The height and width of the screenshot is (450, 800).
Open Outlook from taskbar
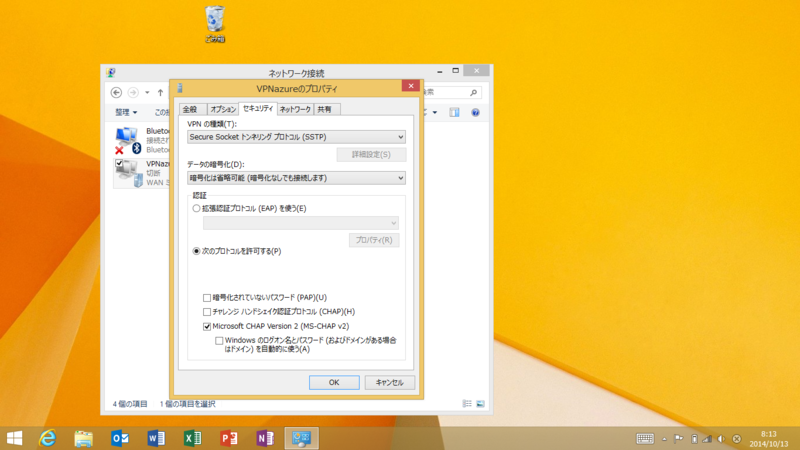[120, 438]
